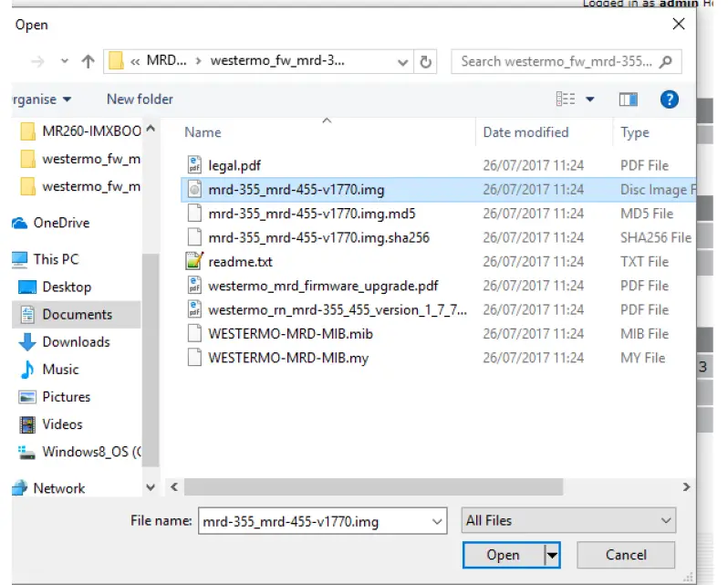The width and height of the screenshot is (728, 585).
Task: Click the westermo_fw_mrd-3... breadcrumb segment
Action: click(x=277, y=61)
